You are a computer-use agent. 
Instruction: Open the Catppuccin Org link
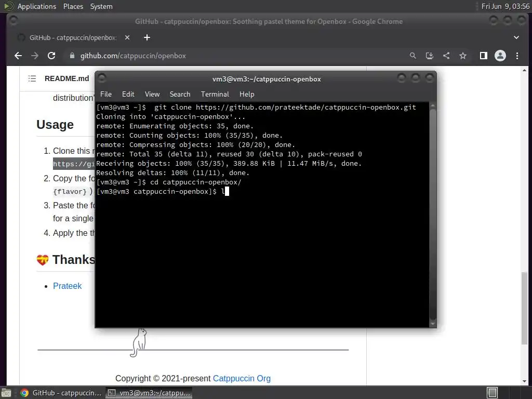point(242,378)
